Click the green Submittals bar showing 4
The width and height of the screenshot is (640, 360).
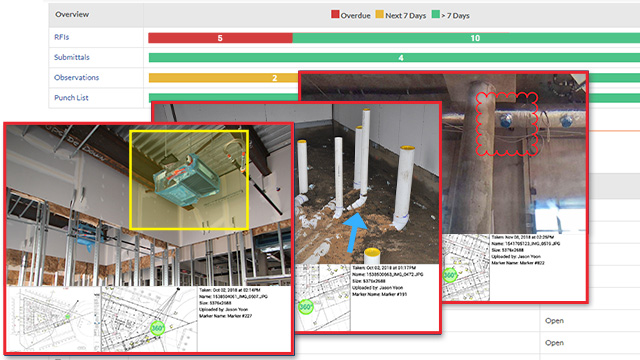[x=394, y=58]
